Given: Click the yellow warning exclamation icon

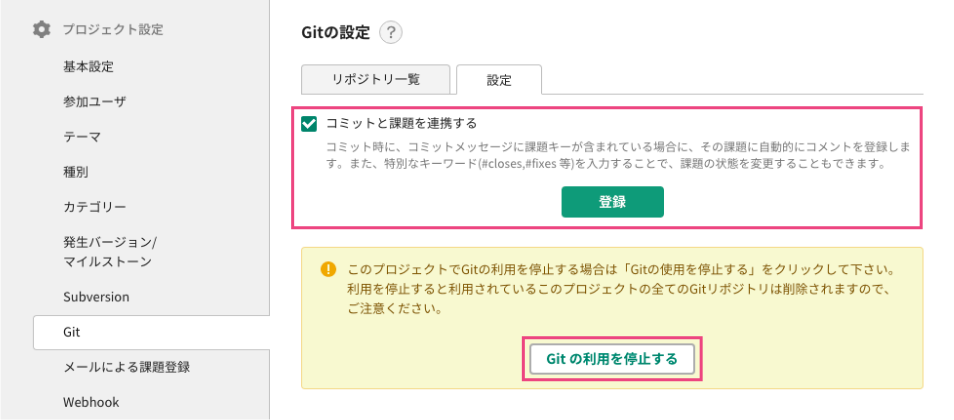Looking at the screenshot, I should pos(327,270).
